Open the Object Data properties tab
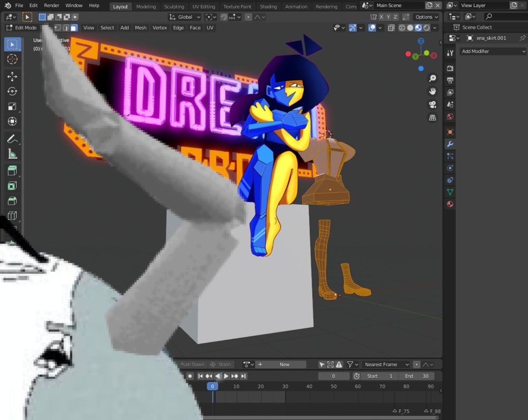The width and height of the screenshot is (528, 420). point(450,192)
